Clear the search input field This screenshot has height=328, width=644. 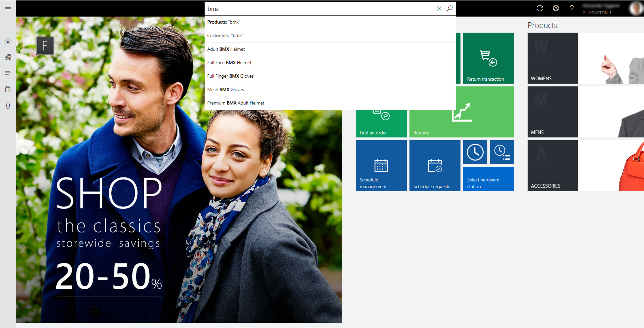[x=439, y=8]
